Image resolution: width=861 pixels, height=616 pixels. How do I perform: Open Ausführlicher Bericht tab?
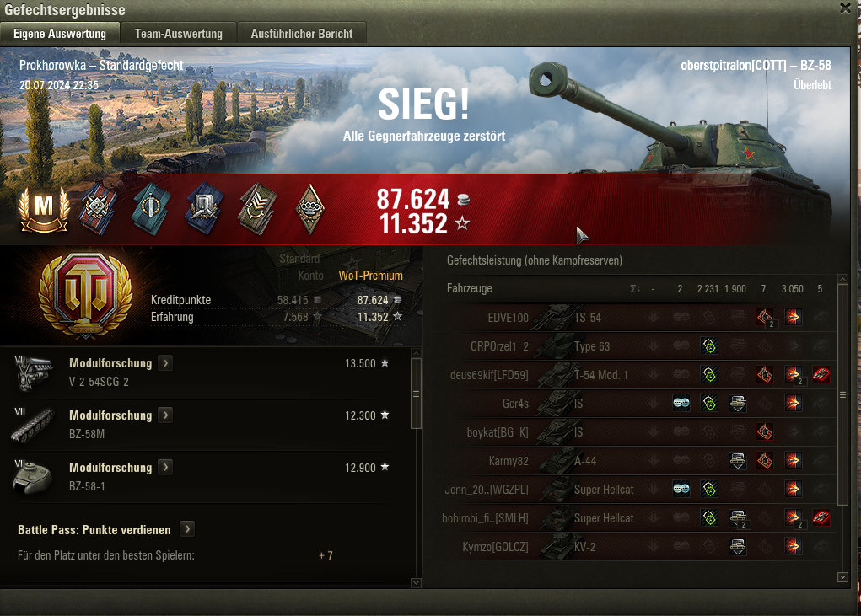(x=301, y=34)
